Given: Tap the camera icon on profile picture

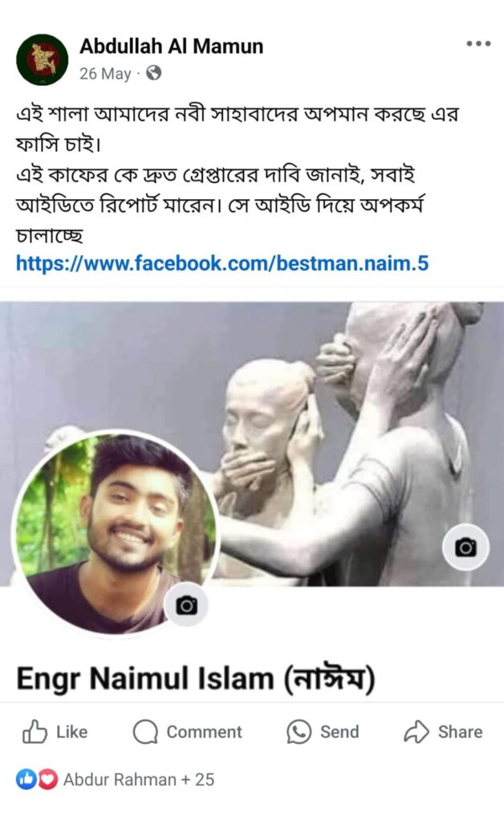Looking at the screenshot, I should (186, 605).
